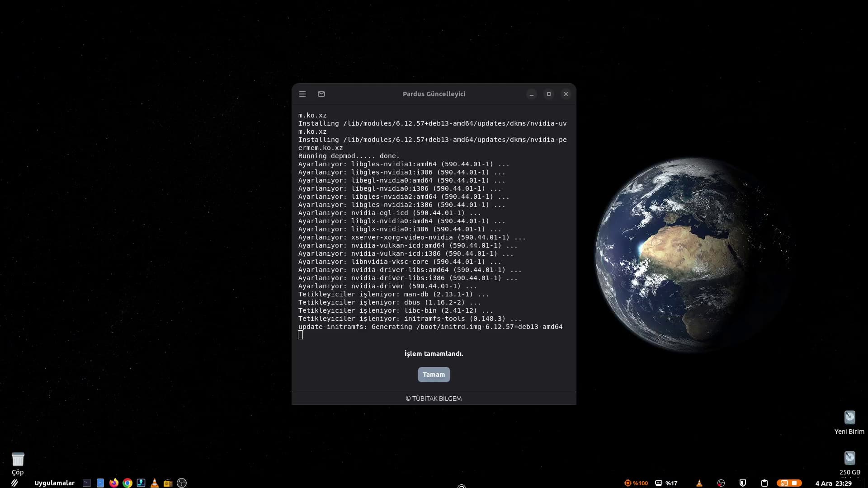Screen dimensions: 868x488
Task: Open the blue file manager launcher
Action: pos(100,483)
